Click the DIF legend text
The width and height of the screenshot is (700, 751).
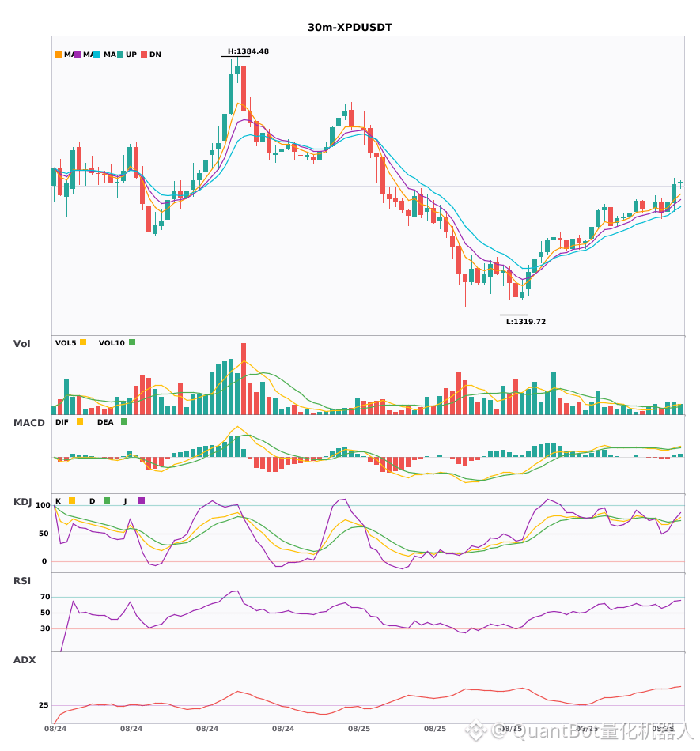(62, 422)
